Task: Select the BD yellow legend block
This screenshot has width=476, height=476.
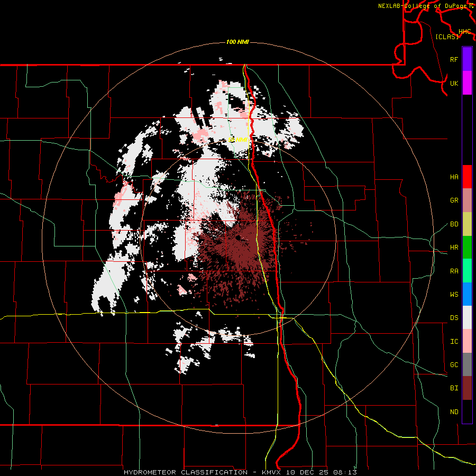Action: [467, 224]
